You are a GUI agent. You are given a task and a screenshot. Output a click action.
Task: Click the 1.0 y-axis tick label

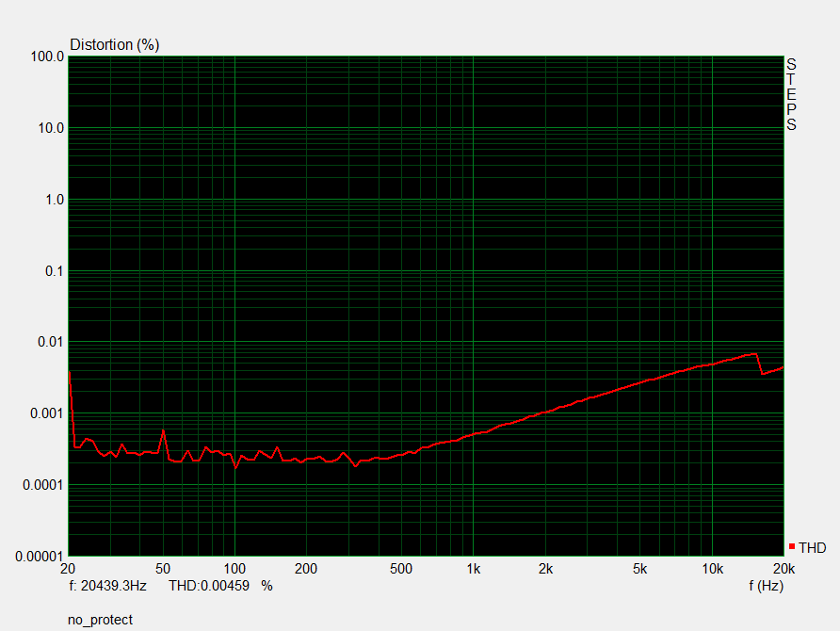click(x=55, y=200)
